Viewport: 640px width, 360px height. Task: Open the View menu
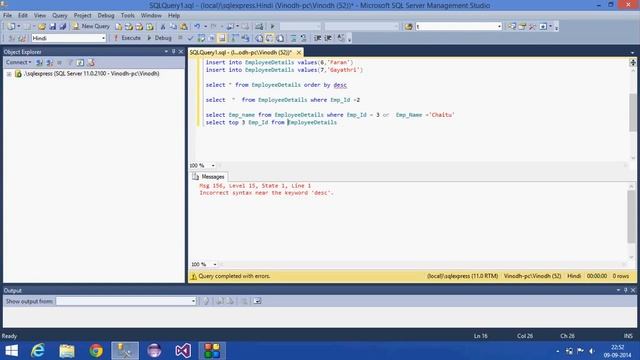40,16
